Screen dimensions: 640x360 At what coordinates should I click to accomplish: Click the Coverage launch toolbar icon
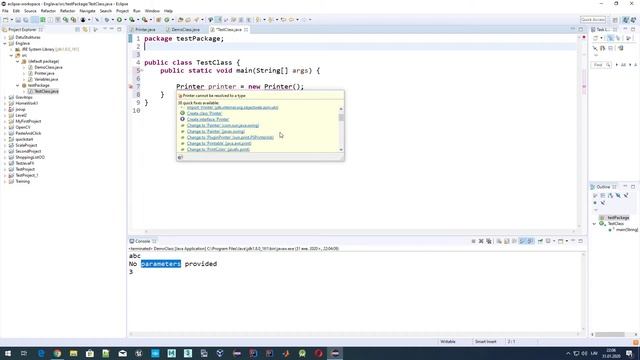pyautogui.click(x=132, y=20)
